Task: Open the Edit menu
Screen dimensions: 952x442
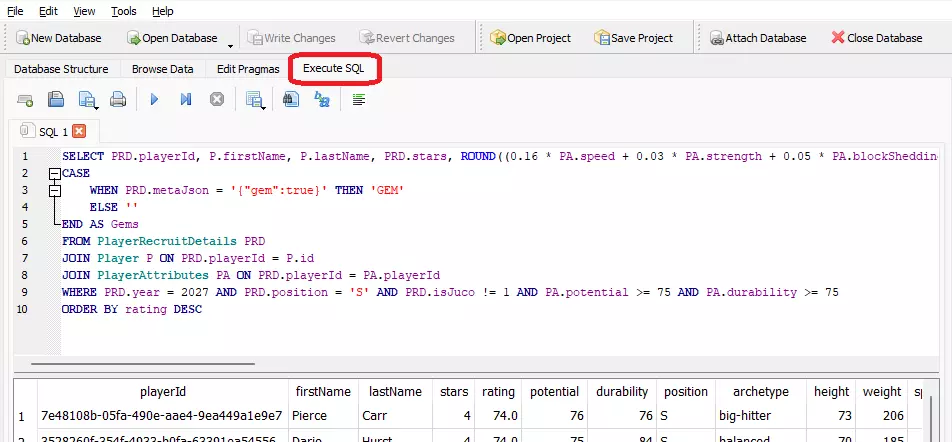Action: pyautogui.click(x=48, y=11)
